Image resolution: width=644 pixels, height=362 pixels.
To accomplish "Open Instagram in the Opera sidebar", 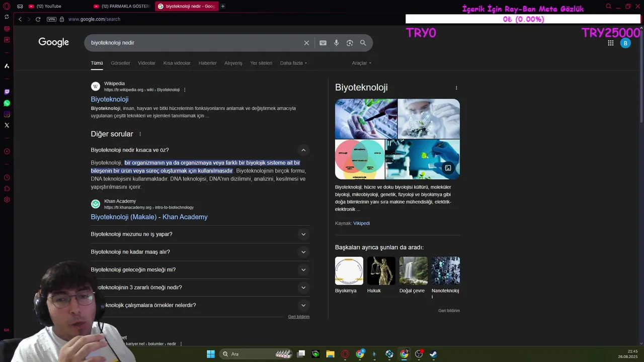I will tap(7, 114).
